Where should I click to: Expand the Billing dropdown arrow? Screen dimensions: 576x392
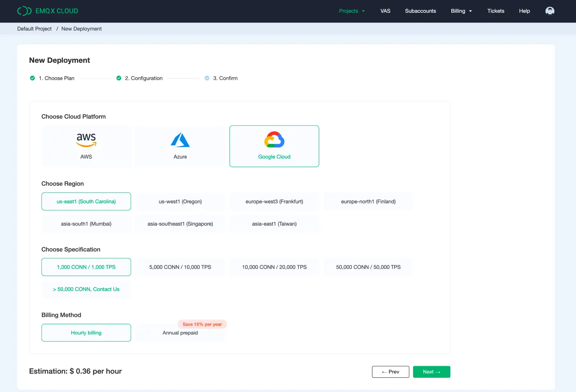(470, 11)
